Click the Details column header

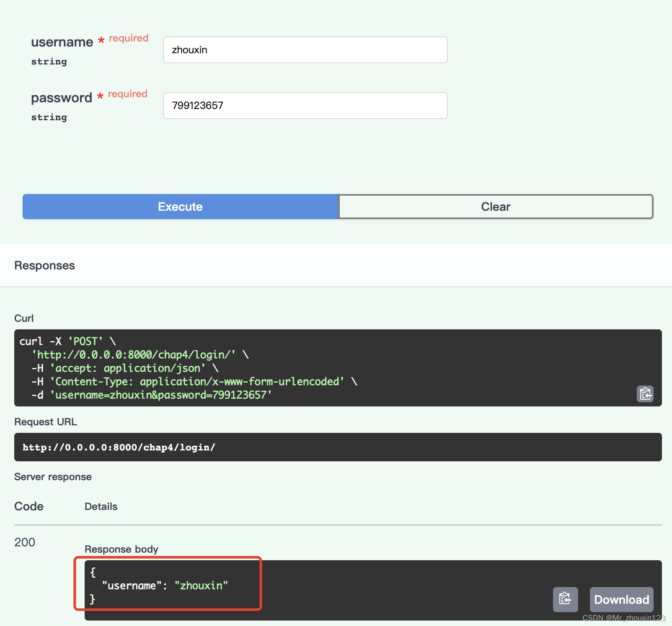(101, 507)
